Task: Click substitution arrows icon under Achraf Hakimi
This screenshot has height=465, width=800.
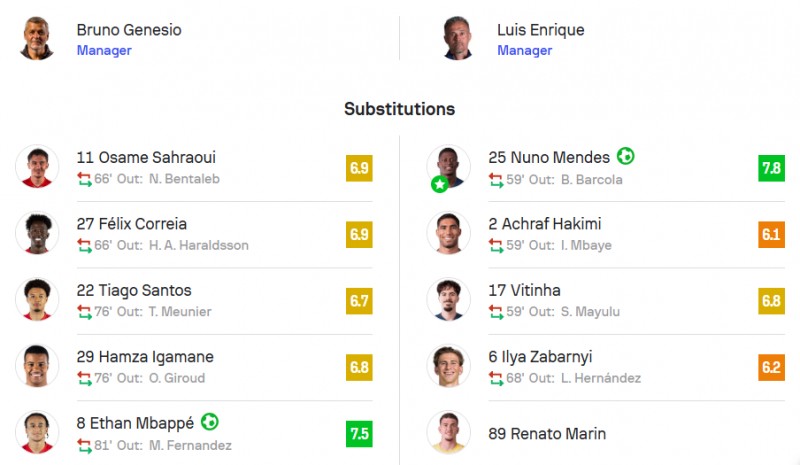Action: click(x=496, y=245)
